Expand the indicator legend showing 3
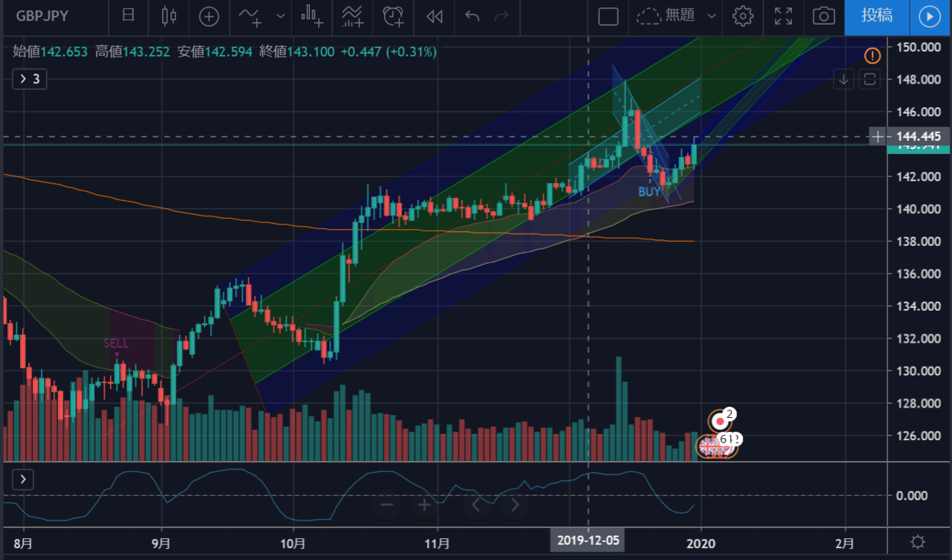The width and height of the screenshot is (952, 560). coord(30,79)
